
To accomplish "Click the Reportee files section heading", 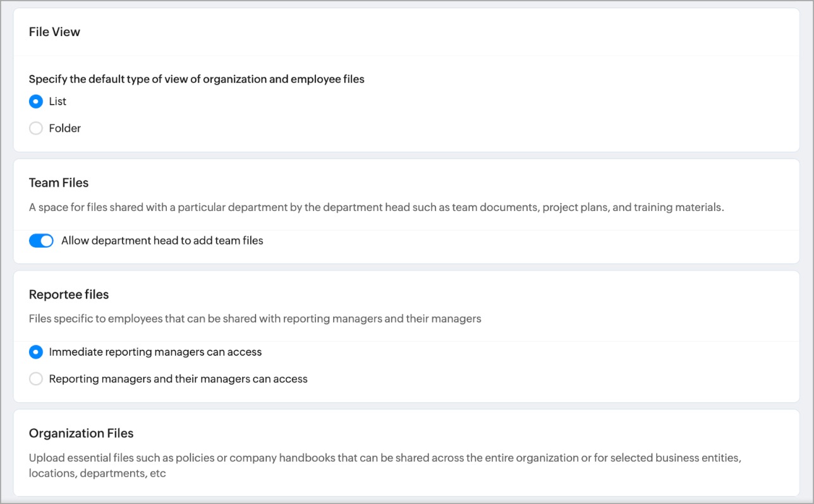I will pos(69,295).
